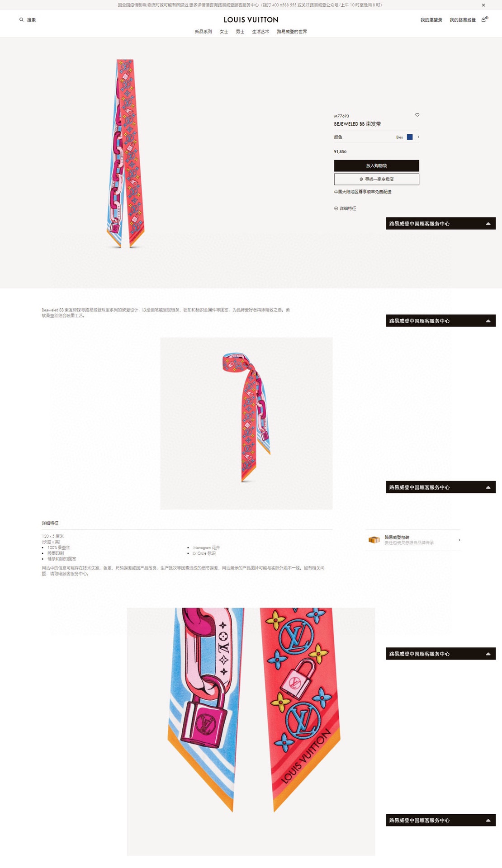Open 我的路易威登 account link
This screenshot has width=502, height=868.
point(463,20)
